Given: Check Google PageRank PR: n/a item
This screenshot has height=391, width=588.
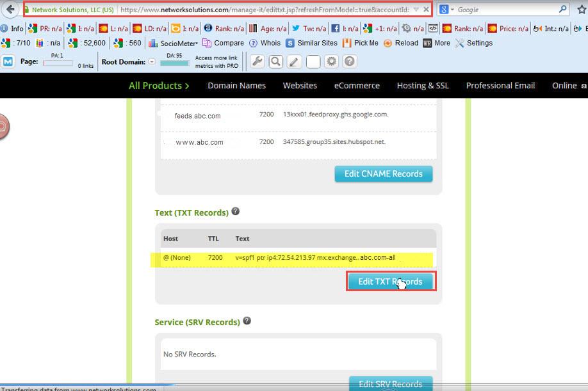Looking at the screenshot, I should click(x=45, y=28).
